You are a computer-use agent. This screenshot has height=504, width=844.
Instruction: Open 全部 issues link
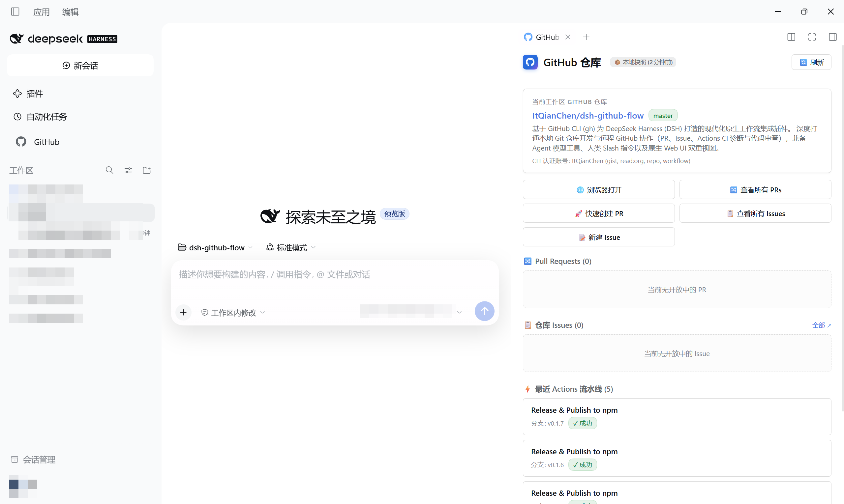[821, 325]
